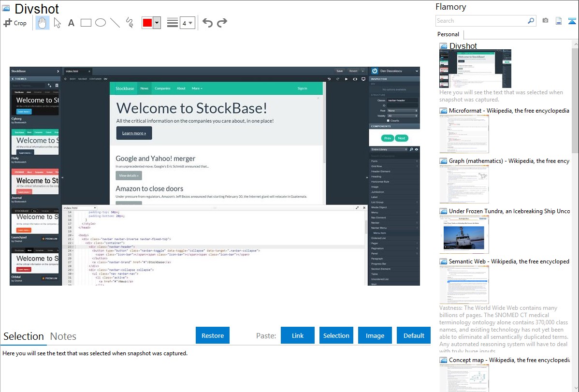Click the blue upward arrow icon
Screen dimensions: 579x392
click(572, 21)
